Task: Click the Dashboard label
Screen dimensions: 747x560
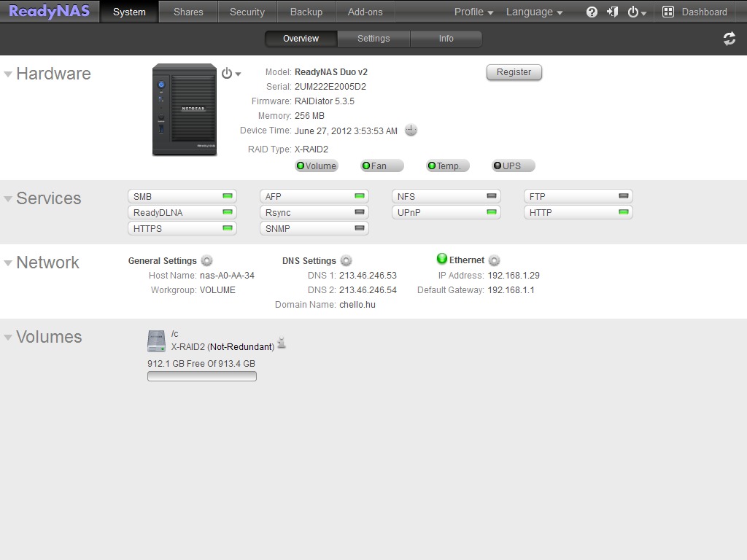Action: (704, 12)
